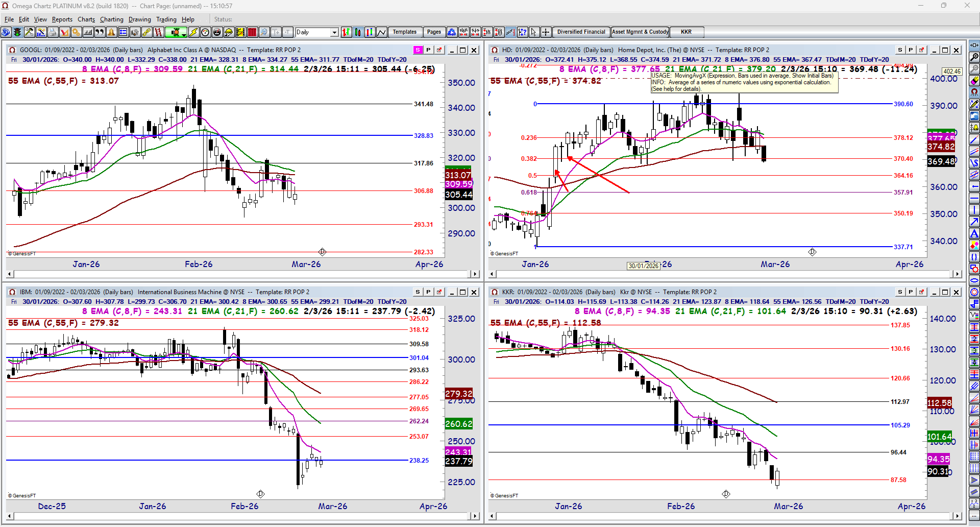This screenshot has height=527, width=980.
Task: Switch to candlestick chart style
Action: (x=358, y=32)
